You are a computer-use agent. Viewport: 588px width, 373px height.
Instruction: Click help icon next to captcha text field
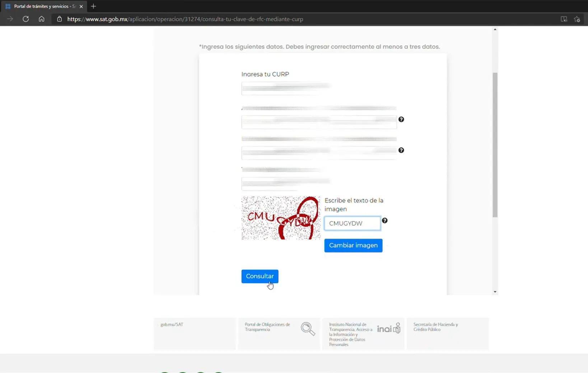coord(384,221)
